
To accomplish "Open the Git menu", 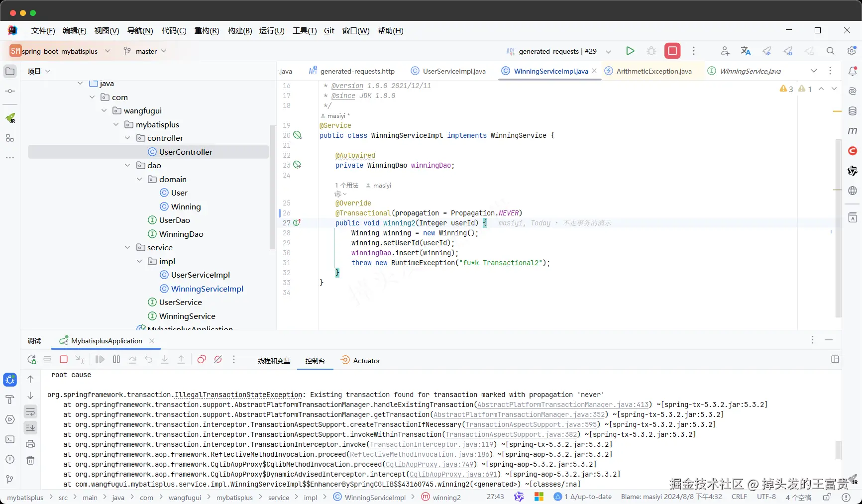I will [x=329, y=30].
